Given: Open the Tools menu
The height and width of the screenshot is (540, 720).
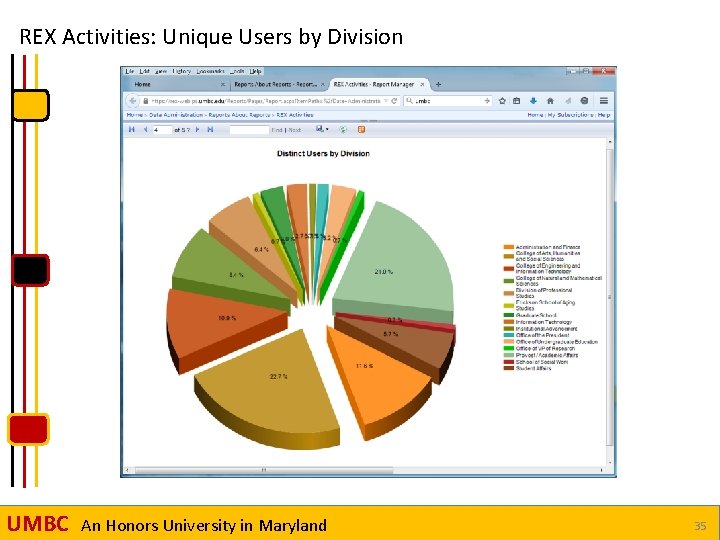Looking at the screenshot, I should pos(237,71).
